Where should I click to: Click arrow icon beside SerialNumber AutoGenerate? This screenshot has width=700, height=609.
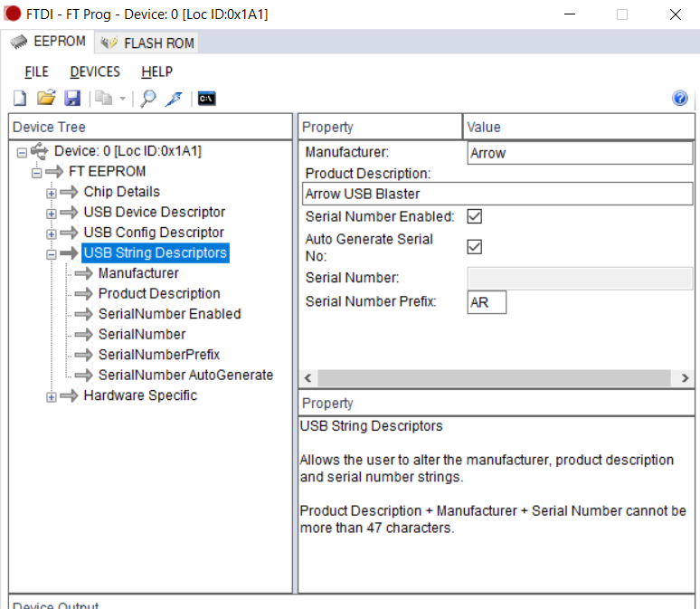pyautogui.click(x=83, y=375)
